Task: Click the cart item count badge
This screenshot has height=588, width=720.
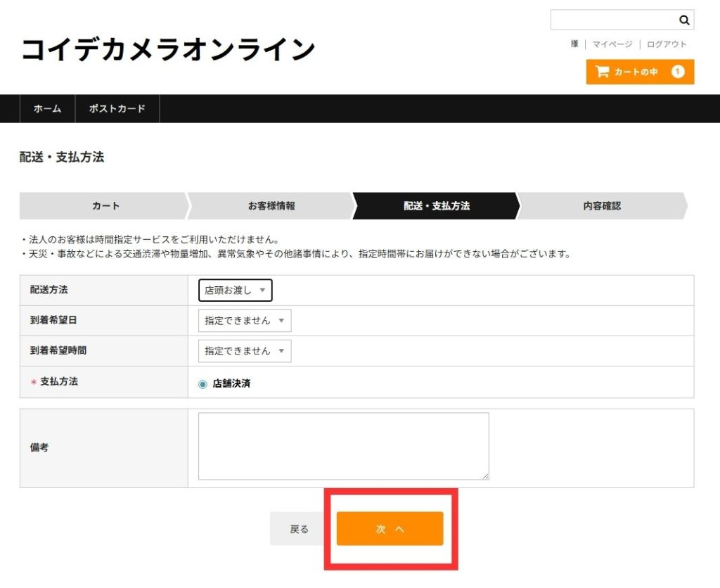Action: coord(678,72)
